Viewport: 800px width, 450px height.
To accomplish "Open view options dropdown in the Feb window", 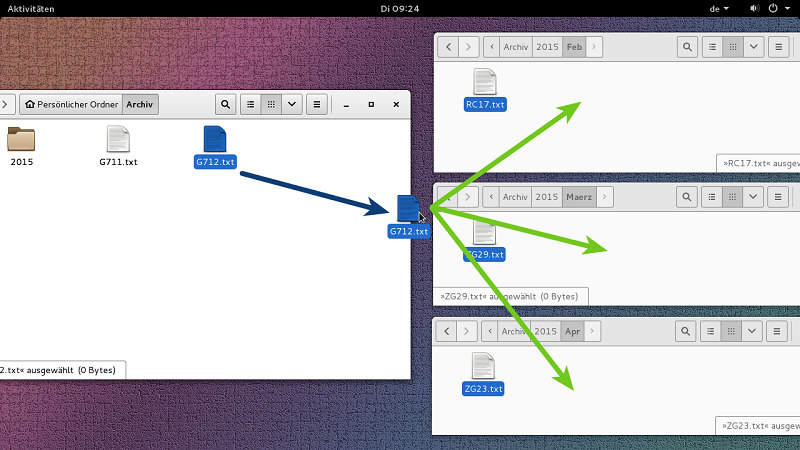I will pos(753,47).
